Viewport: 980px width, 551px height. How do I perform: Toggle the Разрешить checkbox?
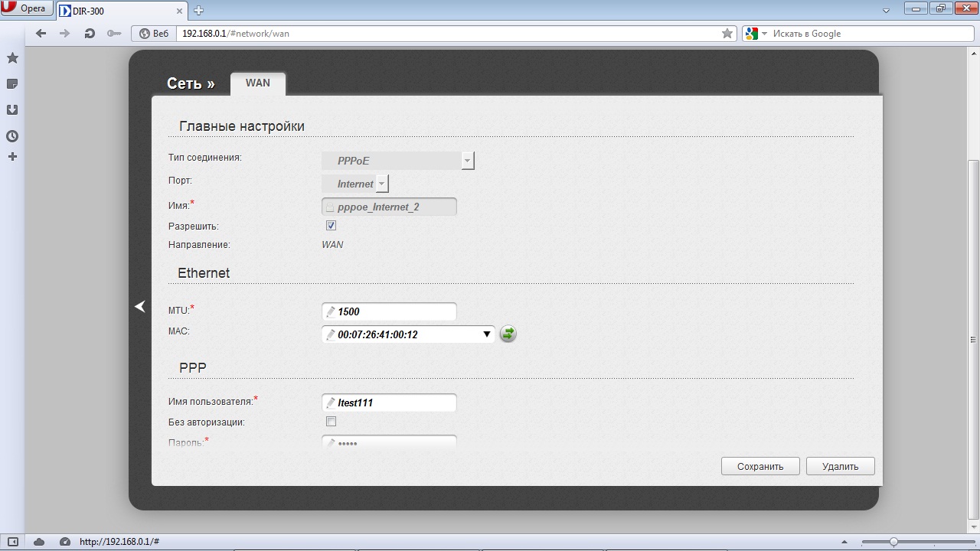coord(331,226)
